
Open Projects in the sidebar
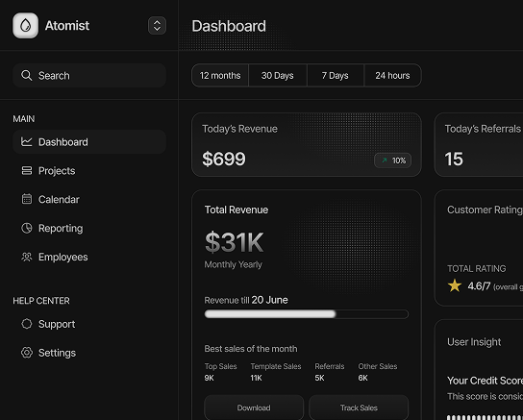point(89,171)
